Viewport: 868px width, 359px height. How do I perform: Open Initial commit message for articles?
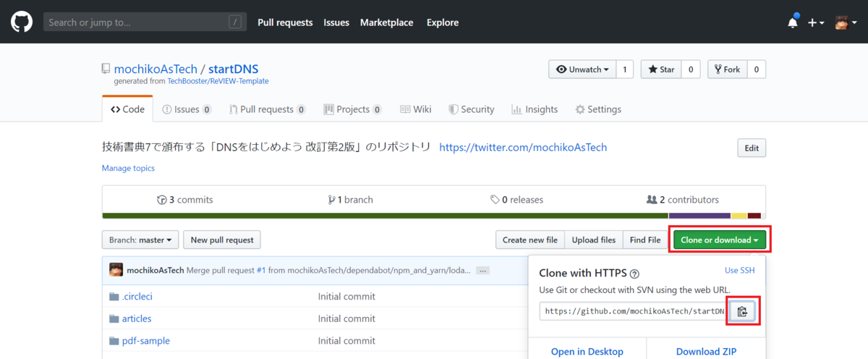pyautogui.click(x=346, y=318)
